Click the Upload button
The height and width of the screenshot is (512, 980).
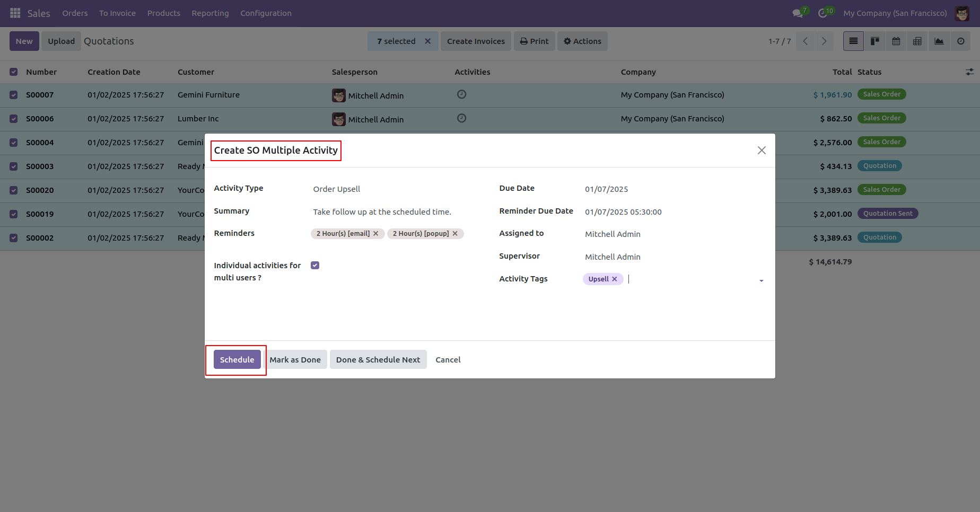click(62, 41)
